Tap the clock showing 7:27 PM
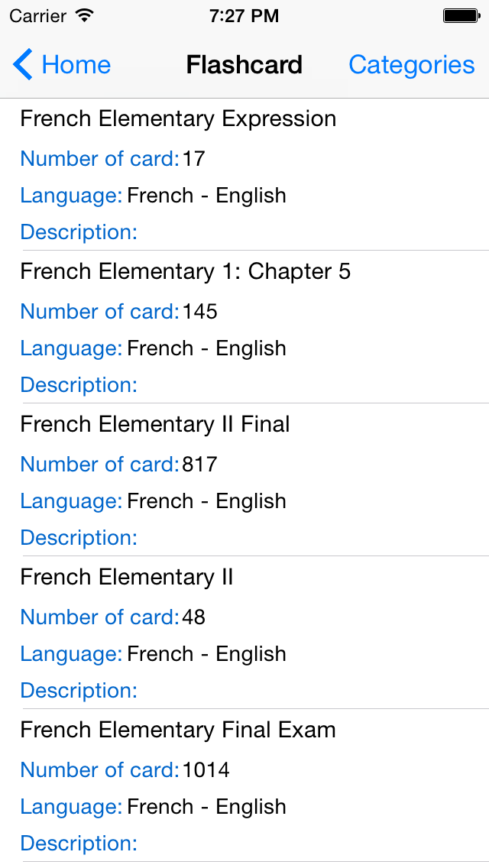 coord(244,15)
